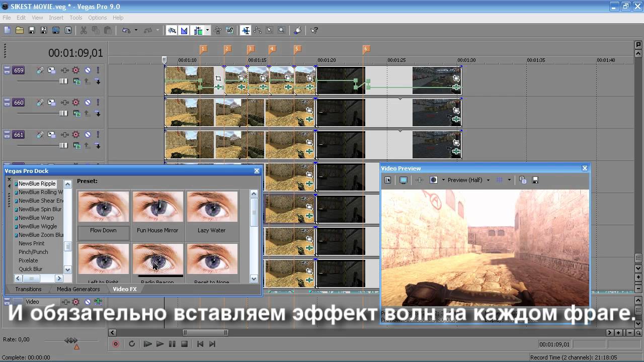
Task: Open a project with the folder icon
Action: click(19, 31)
